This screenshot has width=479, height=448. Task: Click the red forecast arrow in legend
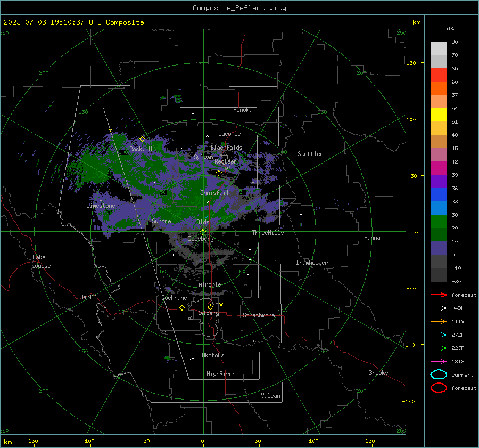coord(439,295)
